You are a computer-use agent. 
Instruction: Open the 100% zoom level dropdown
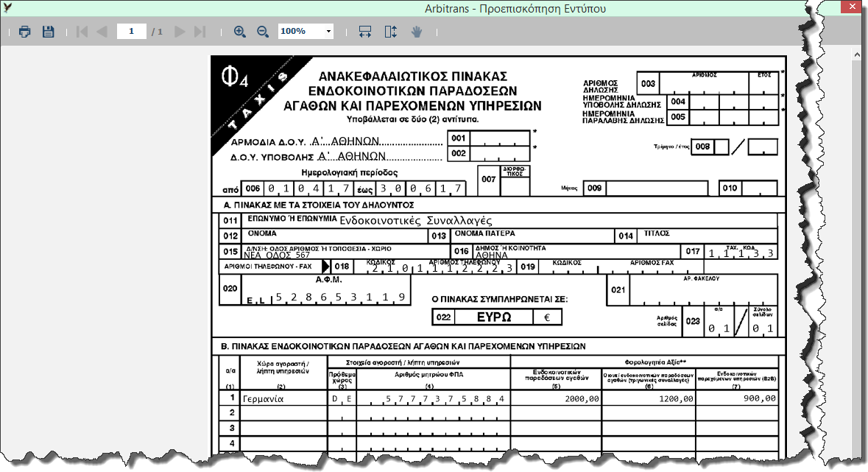click(328, 32)
